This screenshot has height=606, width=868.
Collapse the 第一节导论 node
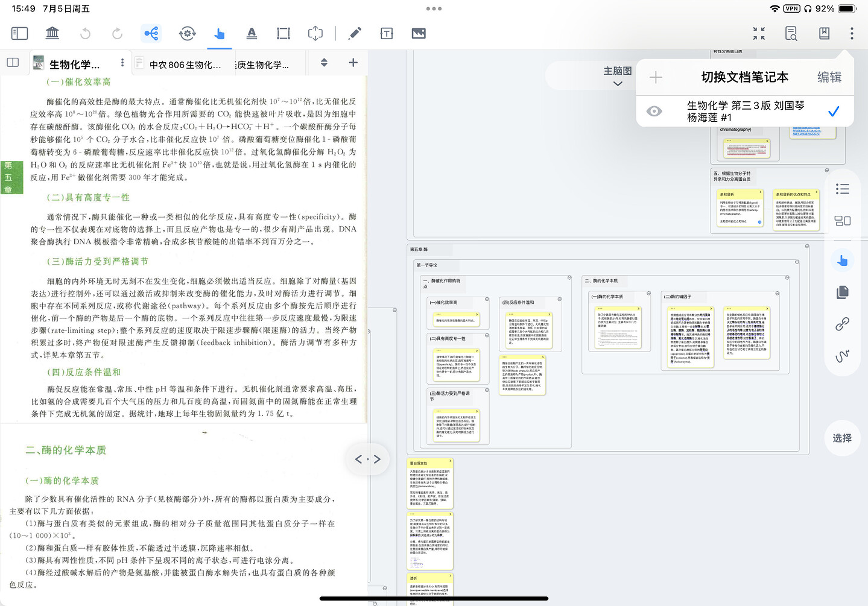pyautogui.click(x=797, y=262)
